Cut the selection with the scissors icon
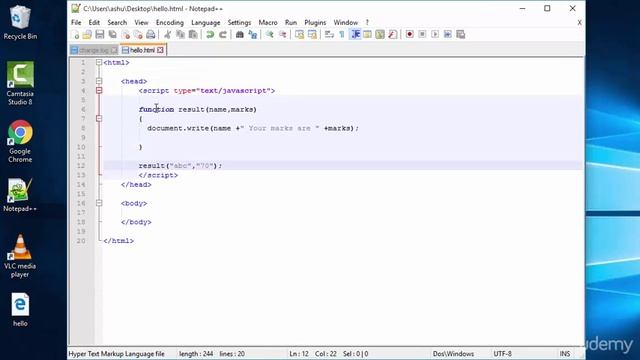Viewport: 640px width, 360px height. (167, 35)
